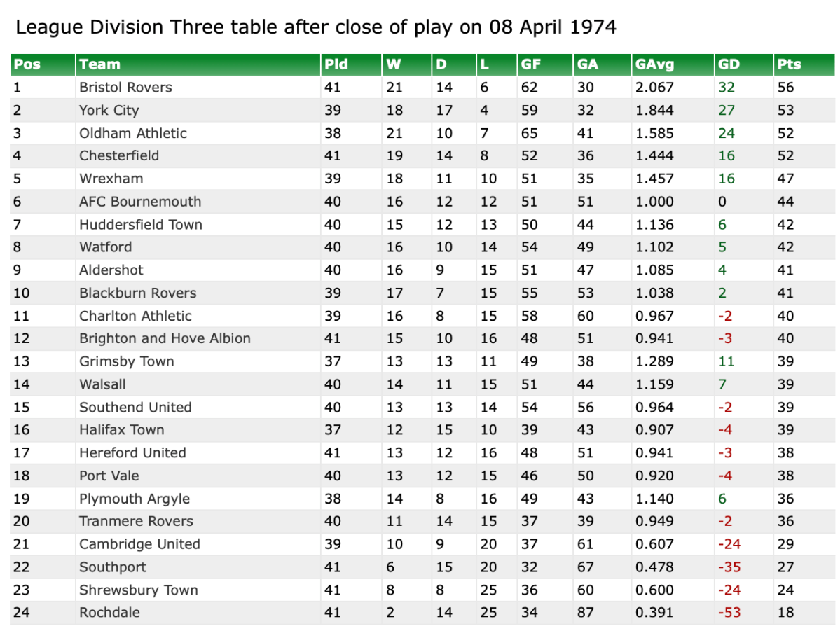The height and width of the screenshot is (631, 840).
Task: Select Rochdale's goal difference of -53
Action: point(729,613)
